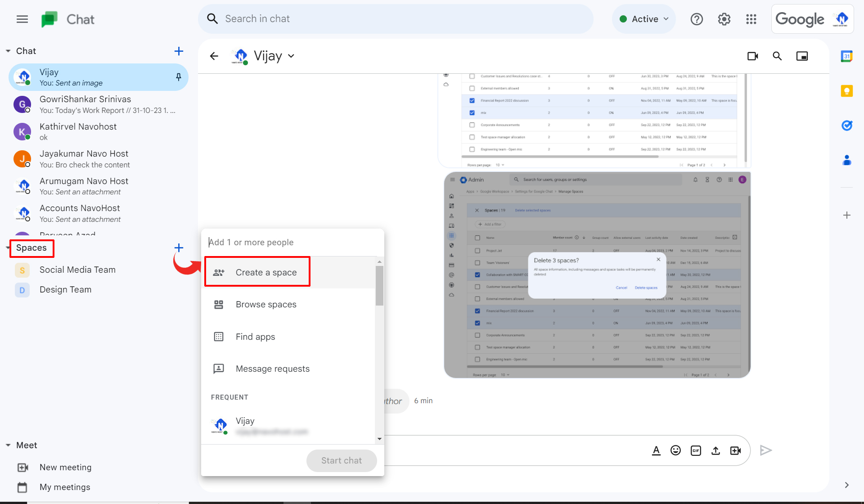This screenshot has width=864, height=504.
Task: Click the sidebar toggle icon
Action: (x=22, y=18)
